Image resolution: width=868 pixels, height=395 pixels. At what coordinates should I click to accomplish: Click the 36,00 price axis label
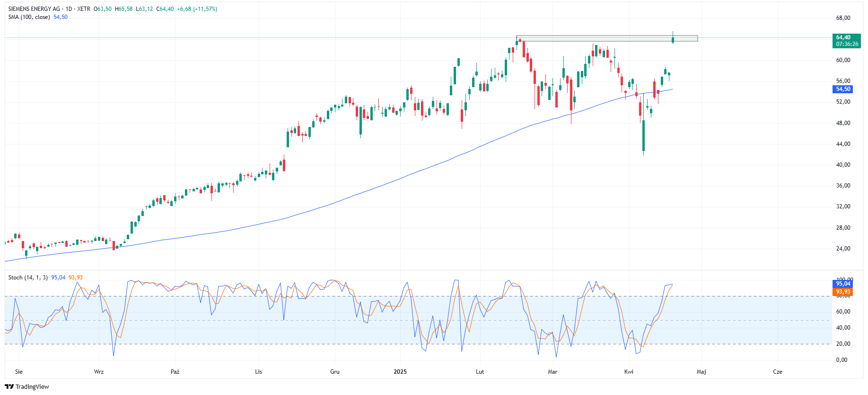coord(843,186)
